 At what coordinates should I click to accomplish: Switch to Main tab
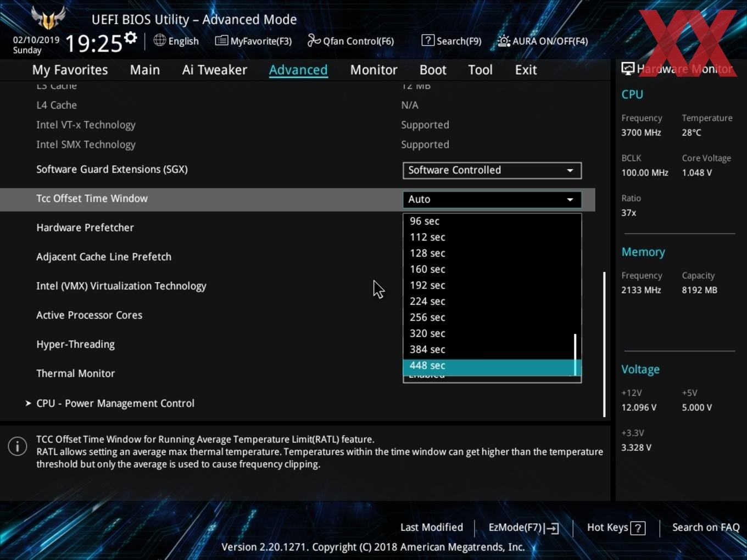coord(145,70)
